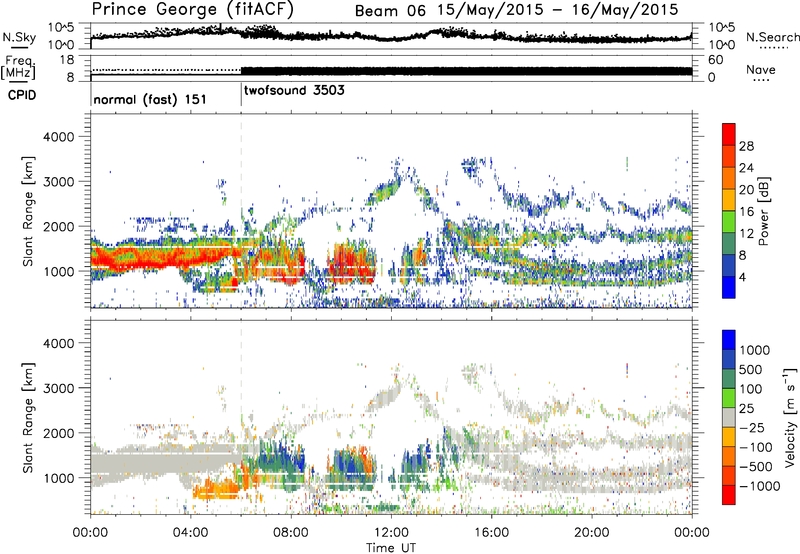Click the Slant Range label of velocity panel

click(x=28, y=417)
